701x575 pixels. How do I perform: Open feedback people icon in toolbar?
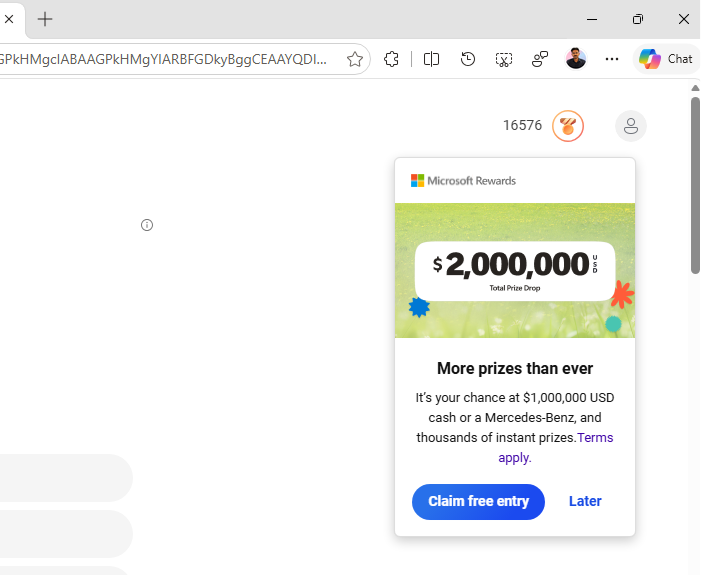pos(540,59)
